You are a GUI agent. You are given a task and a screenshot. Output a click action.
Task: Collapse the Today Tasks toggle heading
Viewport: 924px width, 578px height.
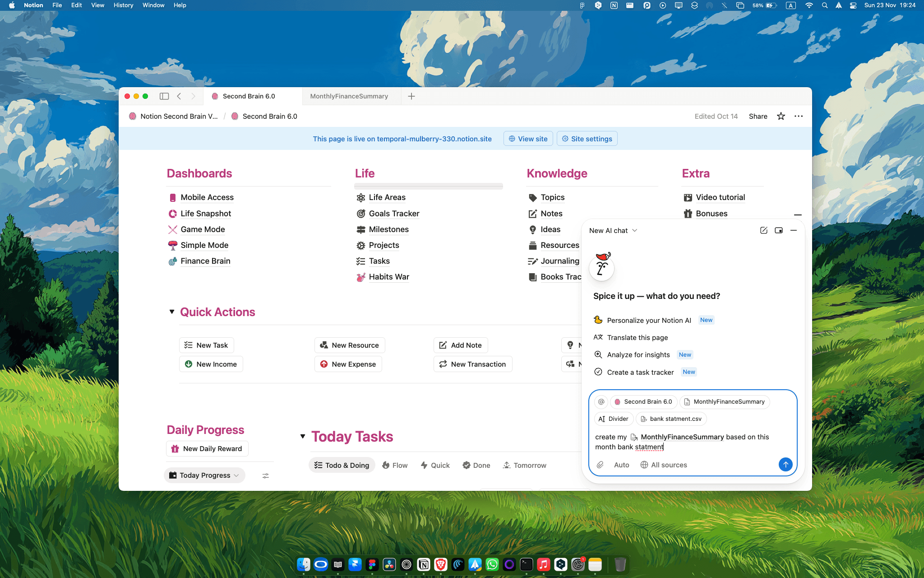click(303, 436)
